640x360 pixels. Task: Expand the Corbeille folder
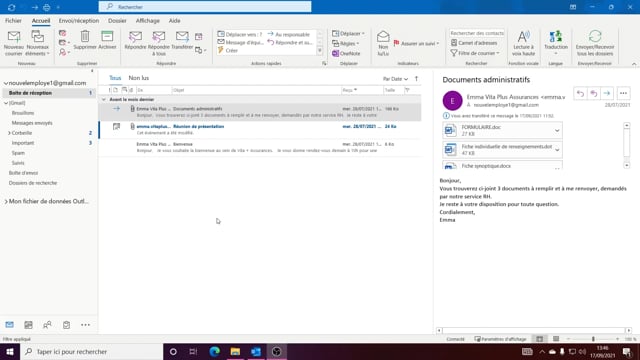pyautogui.click(x=9, y=133)
